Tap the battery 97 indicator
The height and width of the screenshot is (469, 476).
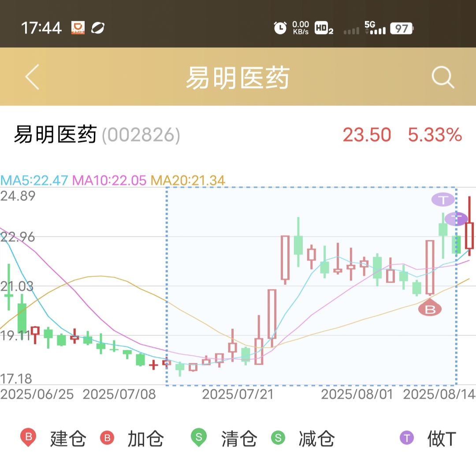click(x=402, y=28)
